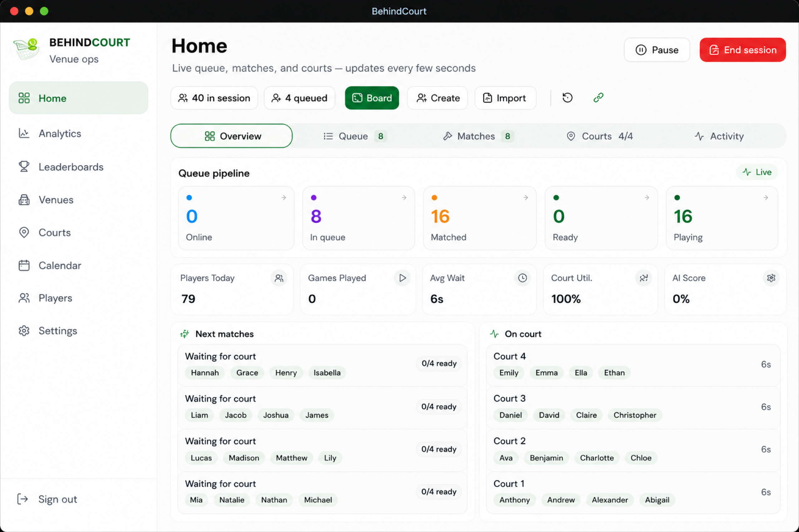Click Sign out
Viewport: 799px width, 532px height.
47,499
